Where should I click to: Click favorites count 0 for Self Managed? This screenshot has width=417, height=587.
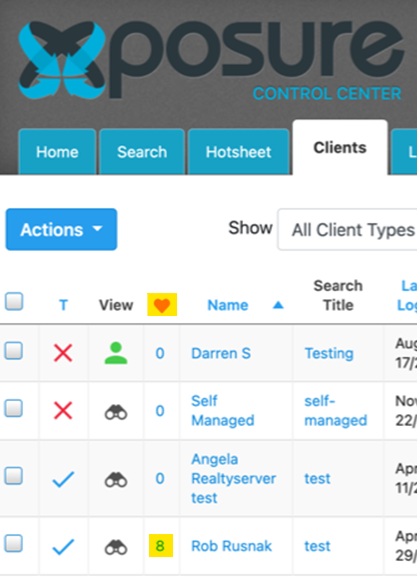(160, 411)
